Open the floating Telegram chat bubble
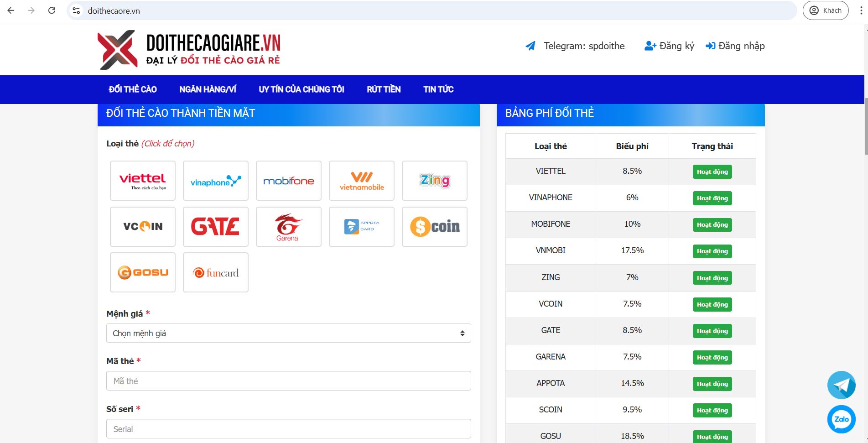Image resolution: width=868 pixels, height=443 pixels. (x=842, y=385)
